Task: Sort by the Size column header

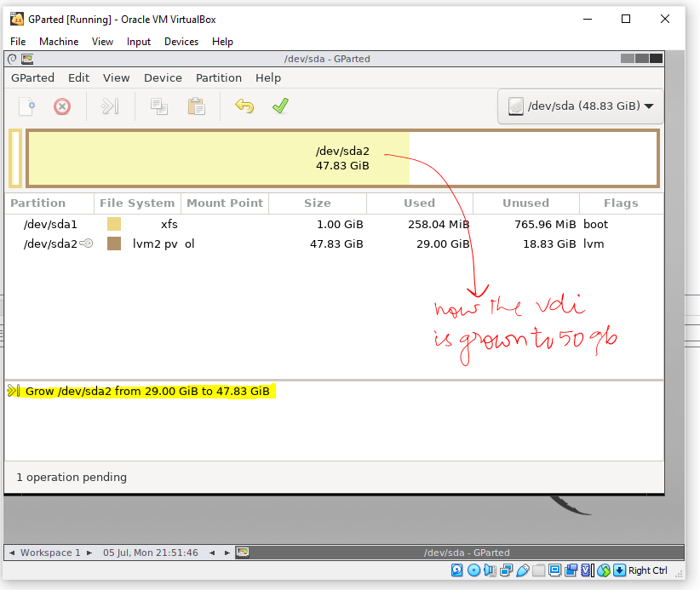Action: (x=318, y=203)
